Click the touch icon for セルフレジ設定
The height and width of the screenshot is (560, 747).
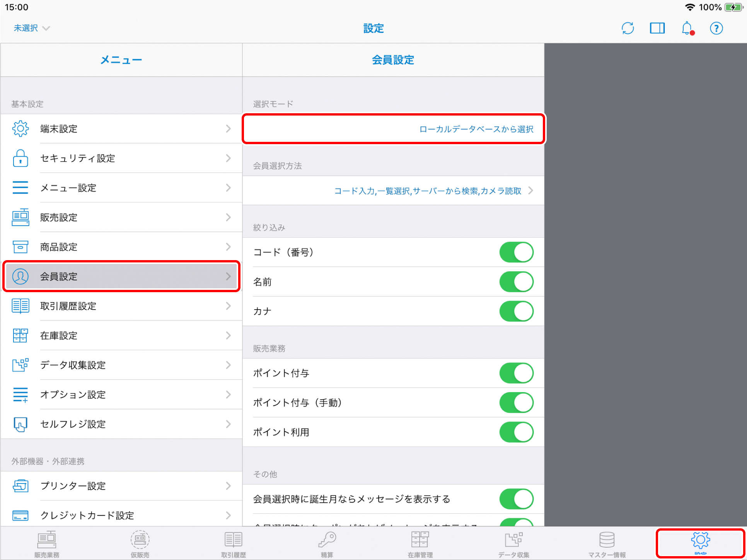(x=20, y=424)
